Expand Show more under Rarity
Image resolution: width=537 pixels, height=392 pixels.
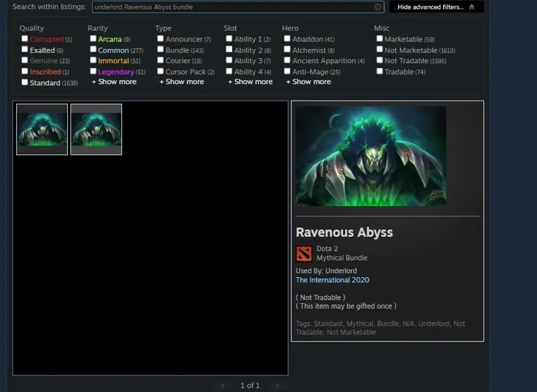click(x=114, y=82)
